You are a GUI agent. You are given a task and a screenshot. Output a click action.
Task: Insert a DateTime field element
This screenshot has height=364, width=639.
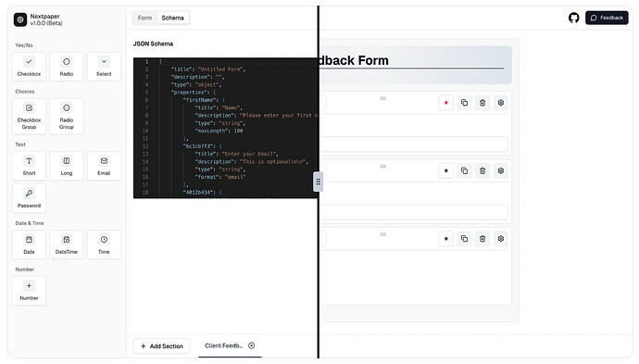tap(67, 245)
